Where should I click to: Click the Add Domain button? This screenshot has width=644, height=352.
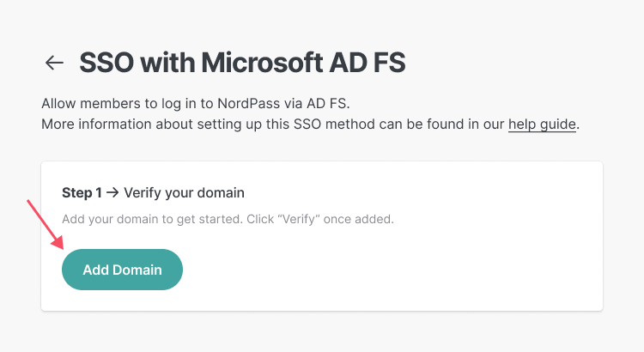(123, 270)
